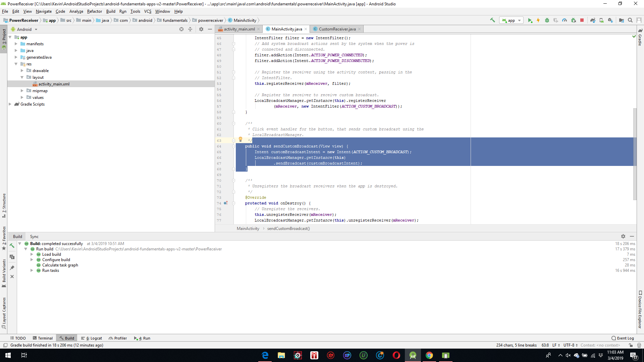Viewport: 644px width, 362px height.
Task: Open TODO tool window button
Action: click(x=18, y=338)
